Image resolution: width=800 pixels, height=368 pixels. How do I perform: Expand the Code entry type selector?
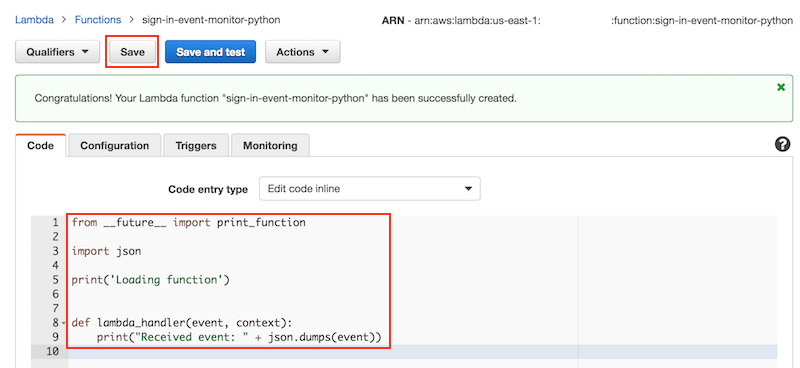pos(370,189)
